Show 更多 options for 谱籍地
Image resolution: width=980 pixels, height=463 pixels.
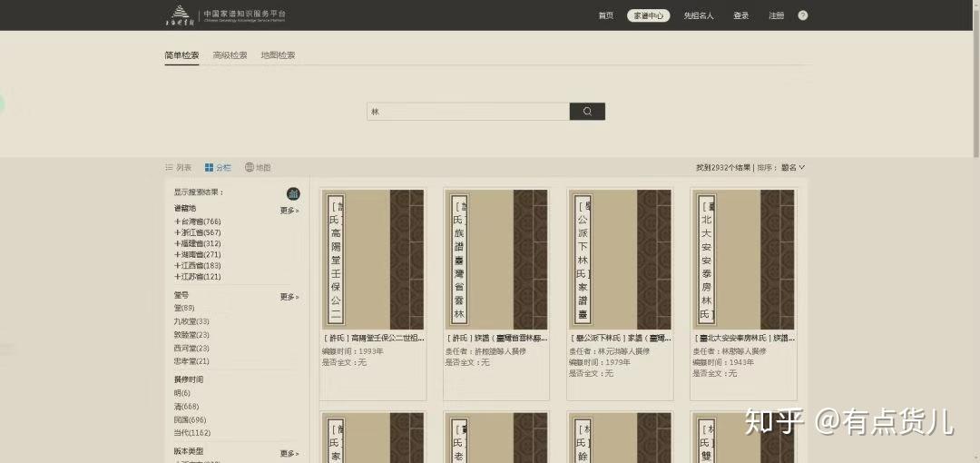289,211
